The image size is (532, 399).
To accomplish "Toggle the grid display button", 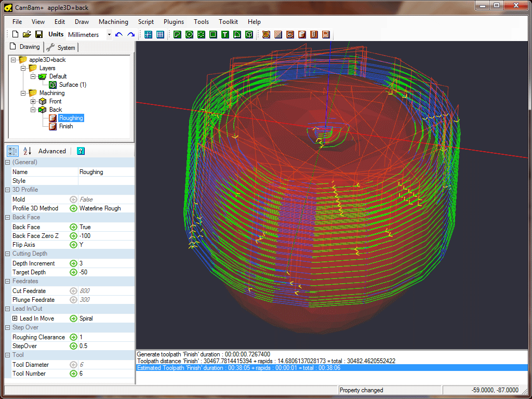I will coord(160,35).
